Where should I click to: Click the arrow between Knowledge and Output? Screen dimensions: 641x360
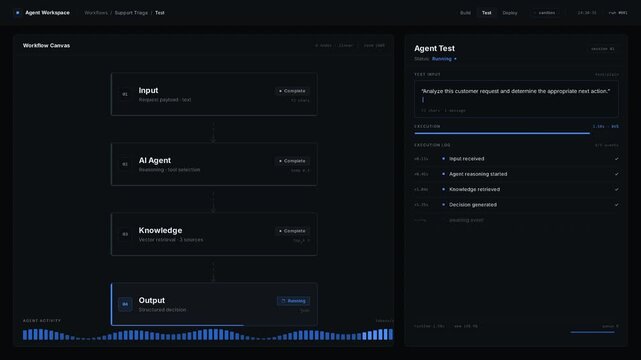click(213, 272)
